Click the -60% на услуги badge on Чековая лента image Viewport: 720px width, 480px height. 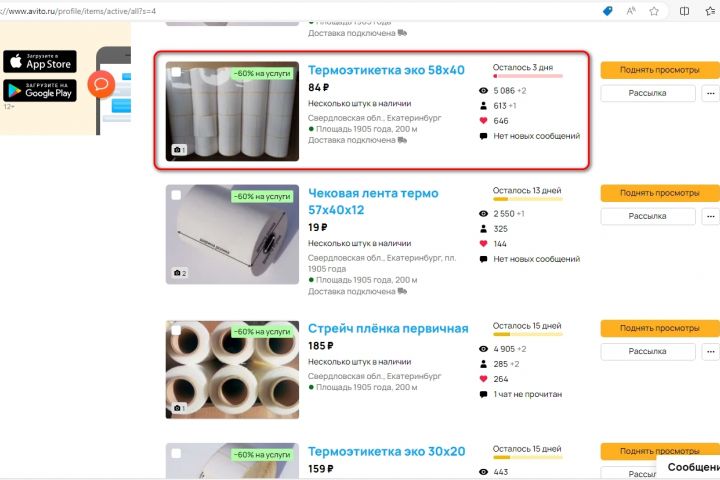tap(262, 197)
